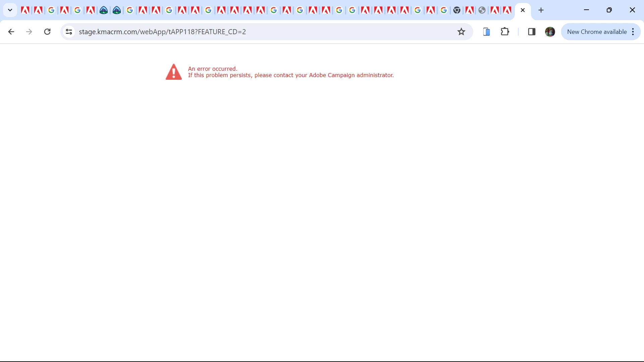The height and width of the screenshot is (362, 644).
Task: Switch to the gray globe icon tab
Action: pos(482,10)
